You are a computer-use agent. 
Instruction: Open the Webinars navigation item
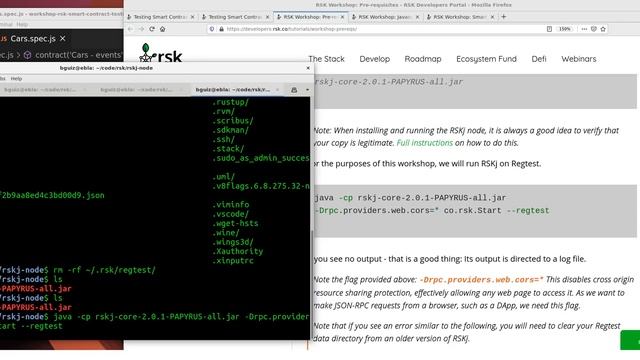point(579,59)
